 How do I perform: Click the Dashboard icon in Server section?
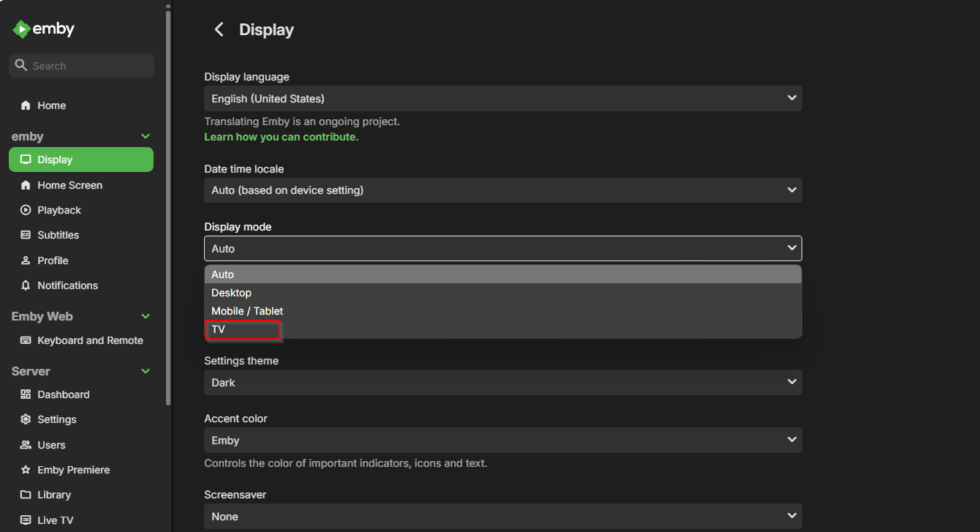26,394
